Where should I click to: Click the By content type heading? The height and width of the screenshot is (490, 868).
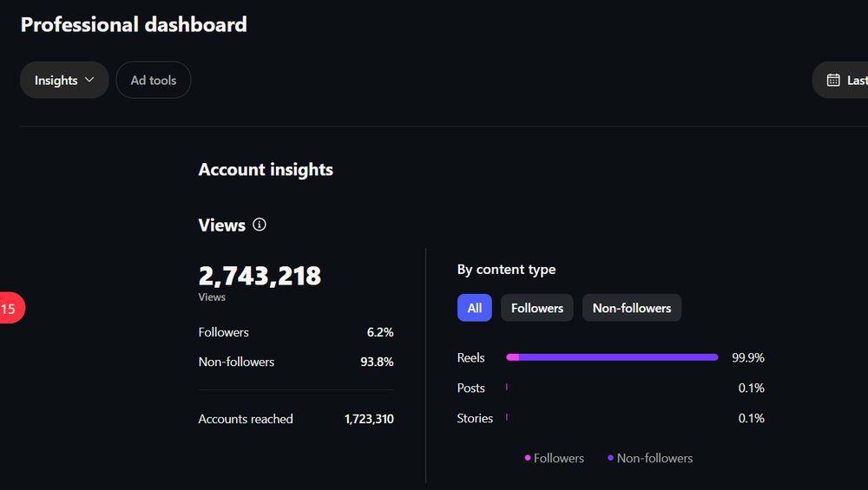507,270
